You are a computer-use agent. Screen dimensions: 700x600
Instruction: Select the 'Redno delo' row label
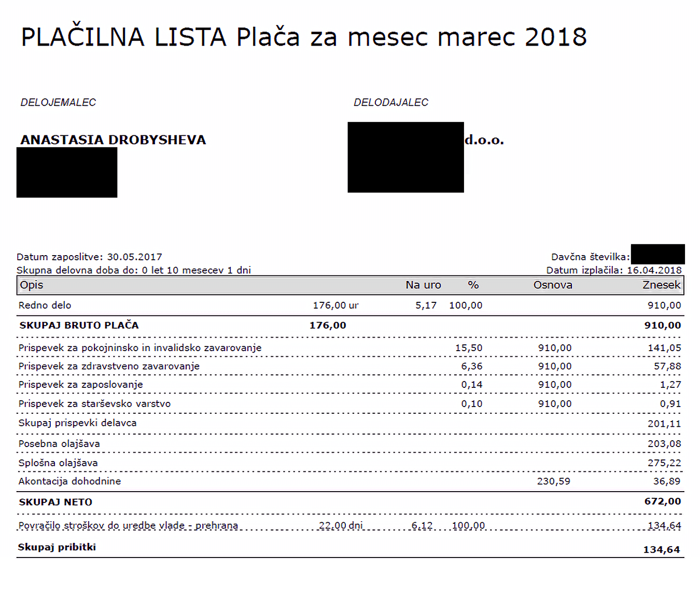(45, 305)
